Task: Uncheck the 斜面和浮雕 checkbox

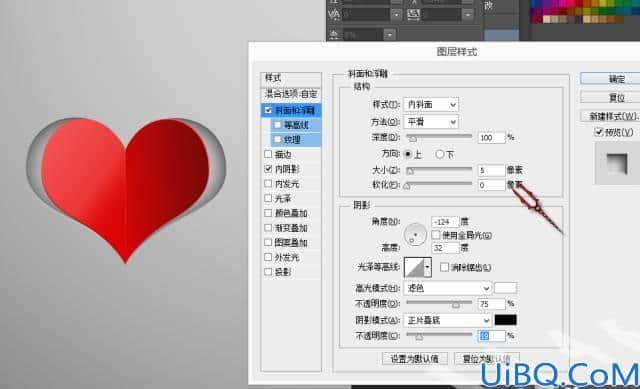Action: (268, 110)
